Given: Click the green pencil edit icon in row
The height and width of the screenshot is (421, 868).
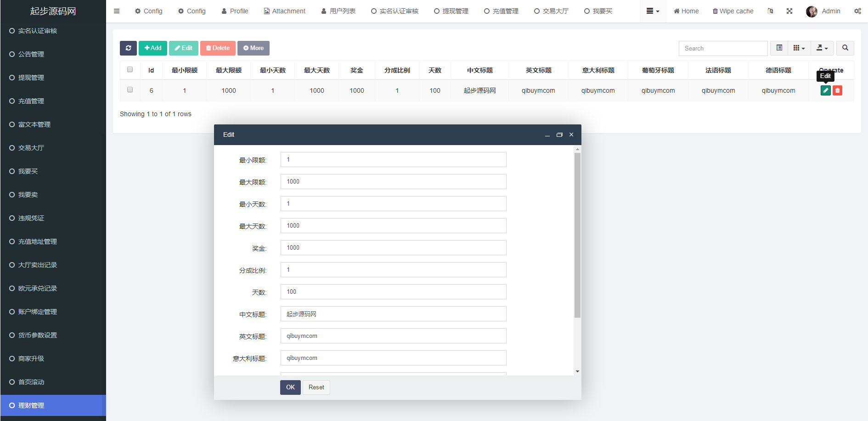Looking at the screenshot, I should coord(825,90).
